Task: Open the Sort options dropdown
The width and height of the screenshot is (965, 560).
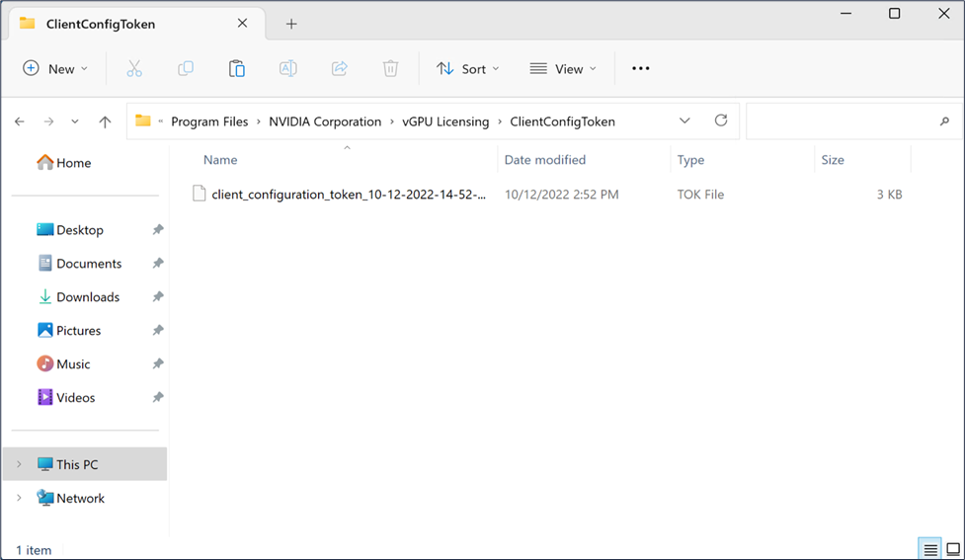Action: pos(468,68)
